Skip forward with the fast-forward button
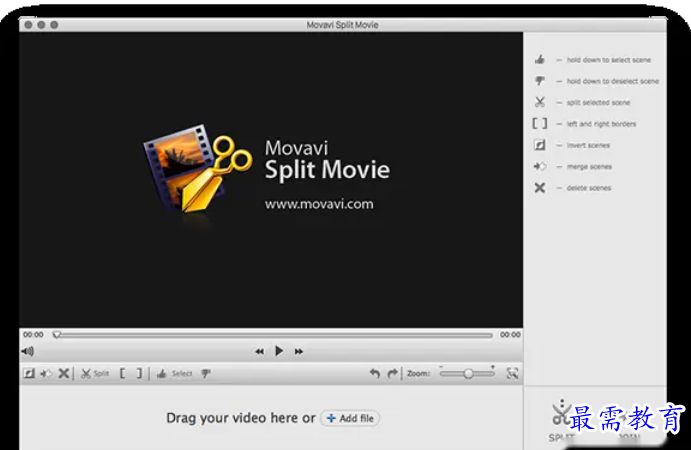The width and height of the screenshot is (691, 450). (298, 352)
